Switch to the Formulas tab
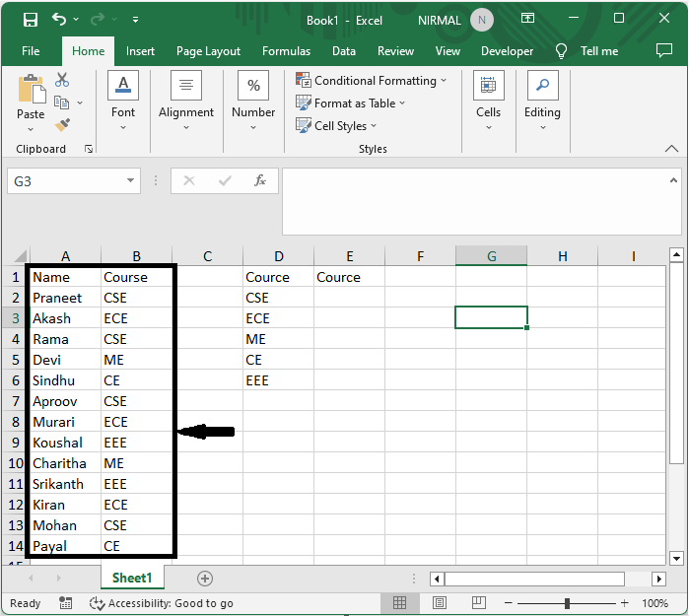Viewport: 689px width, 616px height. coord(286,51)
